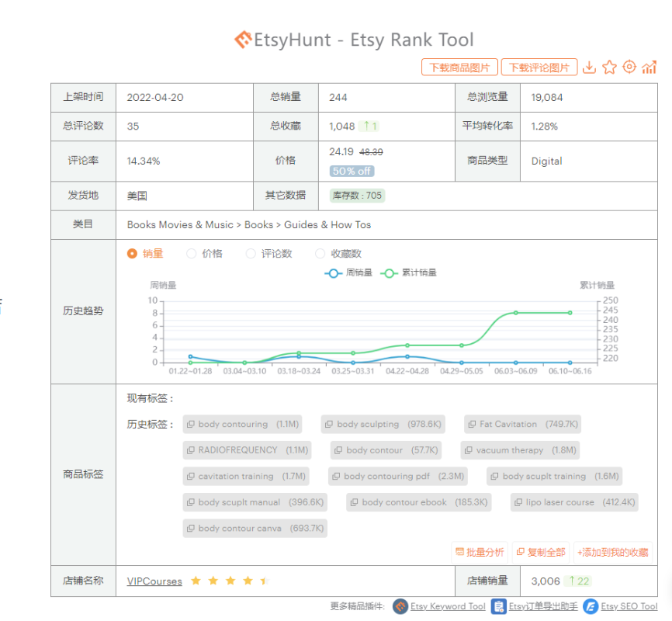Copy the 'body contouring pdf' tag icon
The height and width of the screenshot is (621, 672).
336,476
